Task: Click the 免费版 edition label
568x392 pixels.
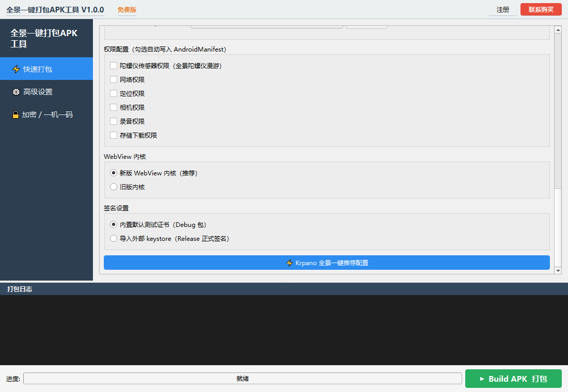Action: [127, 10]
